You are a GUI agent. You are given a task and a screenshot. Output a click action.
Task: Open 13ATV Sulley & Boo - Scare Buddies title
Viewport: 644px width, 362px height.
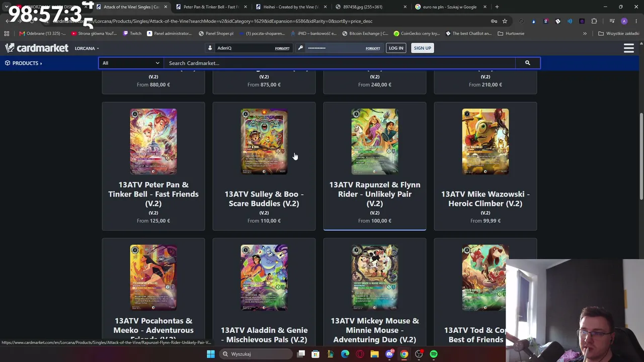tap(264, 199)
